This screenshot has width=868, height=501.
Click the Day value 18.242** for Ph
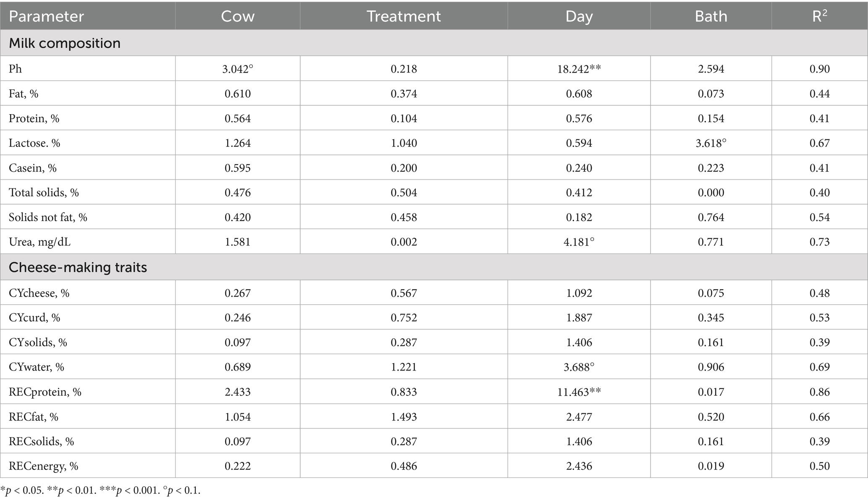(x=579, y=69)
